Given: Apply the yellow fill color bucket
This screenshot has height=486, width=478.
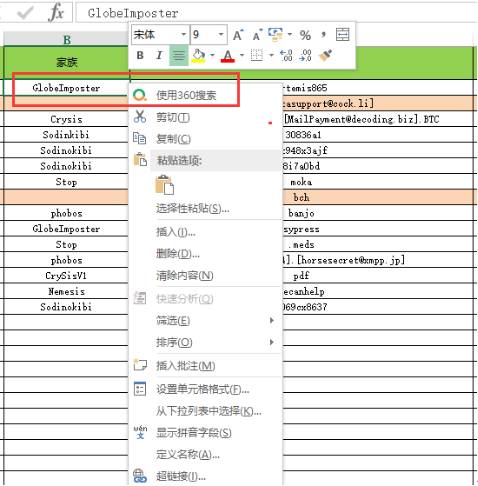Looking at the screenshot, I should coord(198,55).
